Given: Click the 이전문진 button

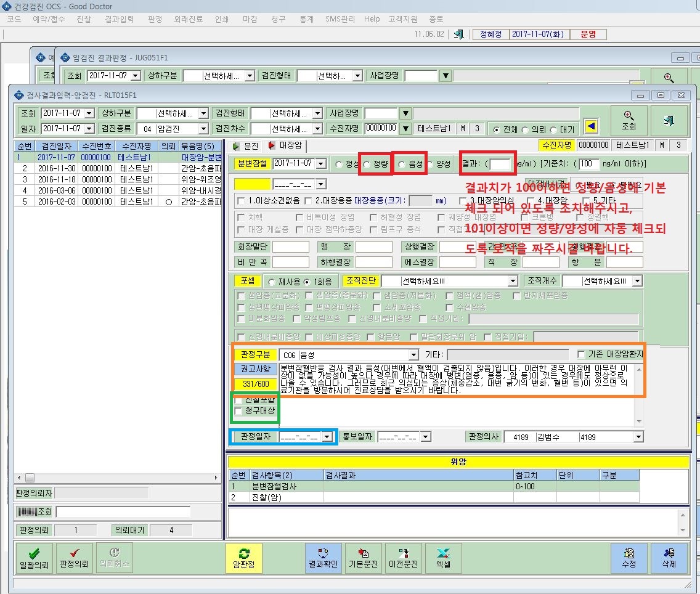Looking at the screenshot, I should [403, 558].
